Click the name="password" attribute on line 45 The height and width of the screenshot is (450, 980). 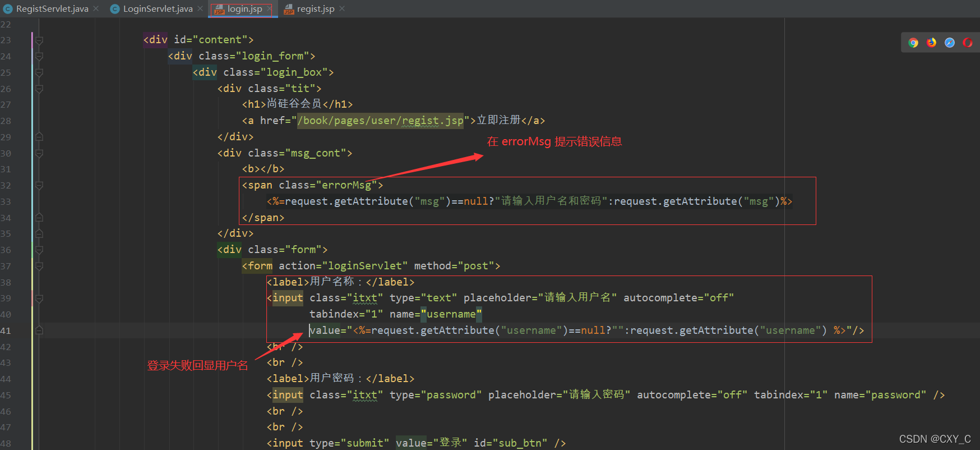(x=880, y=395)
